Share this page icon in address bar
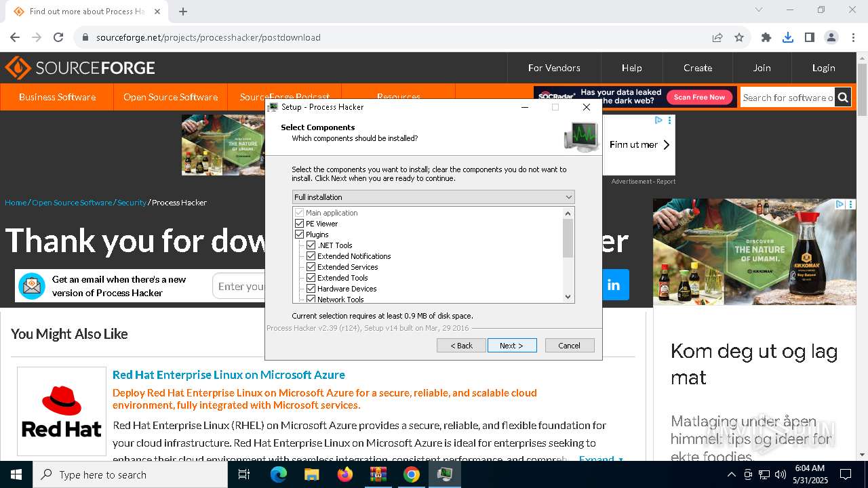Viewport: 868px width, 488px height. 717,37
